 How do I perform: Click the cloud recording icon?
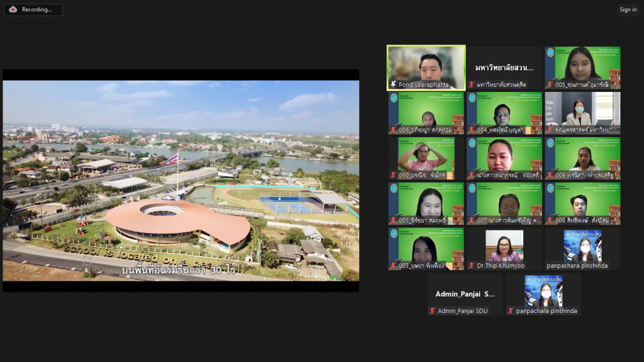13,9
